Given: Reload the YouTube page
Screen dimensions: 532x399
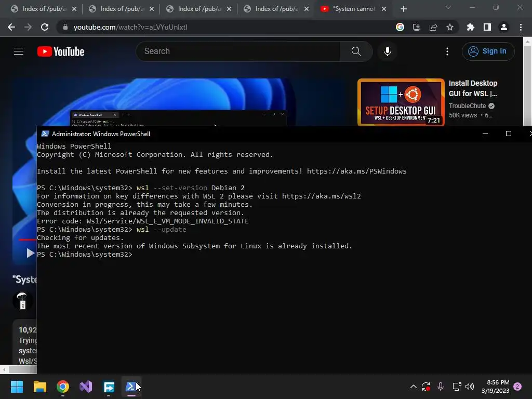Looking at the screenshot, I should pos(45,27).
